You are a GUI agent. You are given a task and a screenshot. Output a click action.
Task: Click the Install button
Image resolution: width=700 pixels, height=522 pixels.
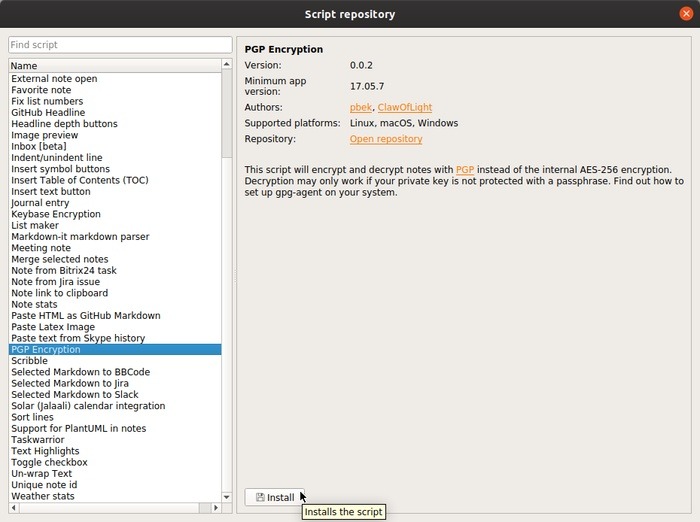275,497
